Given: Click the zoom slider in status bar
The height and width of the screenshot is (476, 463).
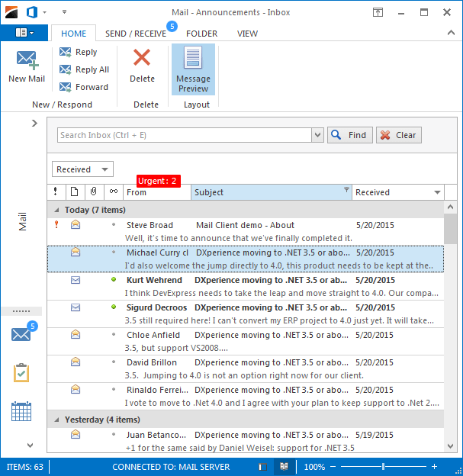Looking at the screenshot, I should tap(384, 466).
